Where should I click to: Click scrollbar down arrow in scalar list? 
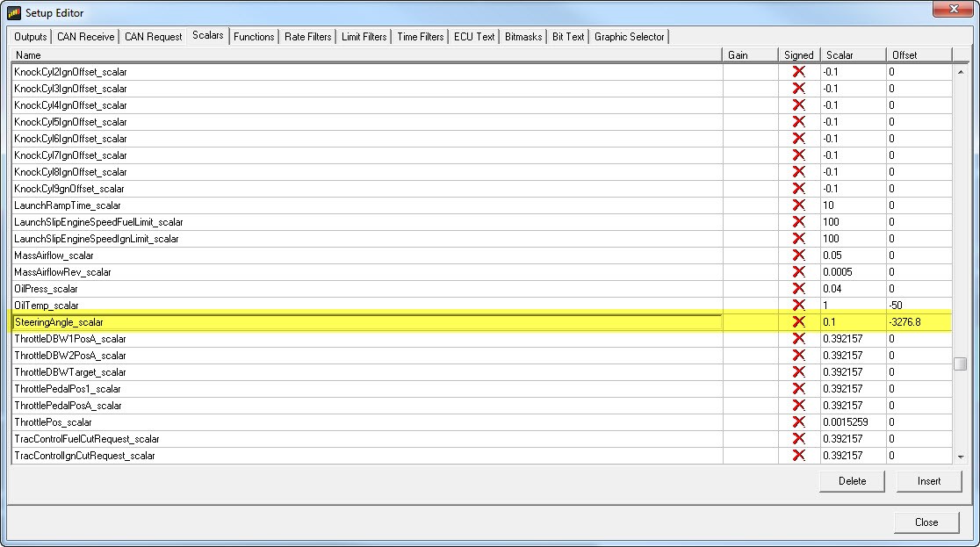click(x=961, y=457)
